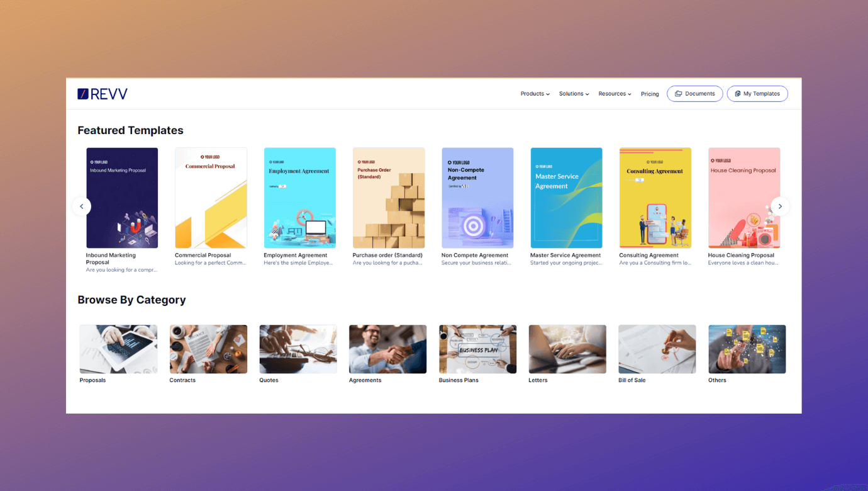Click description 'Secure your business relati...'

coord(476,263)
